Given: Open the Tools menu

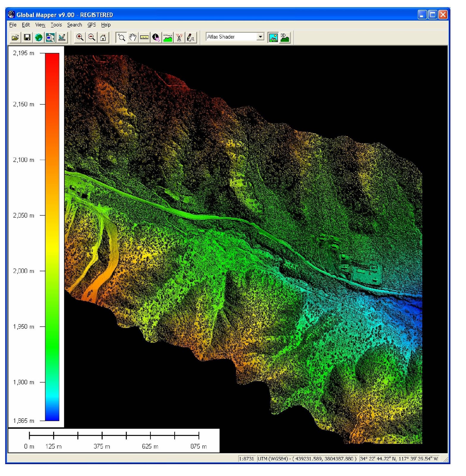Looking at the screenshot, I should (x=56, y=25).
